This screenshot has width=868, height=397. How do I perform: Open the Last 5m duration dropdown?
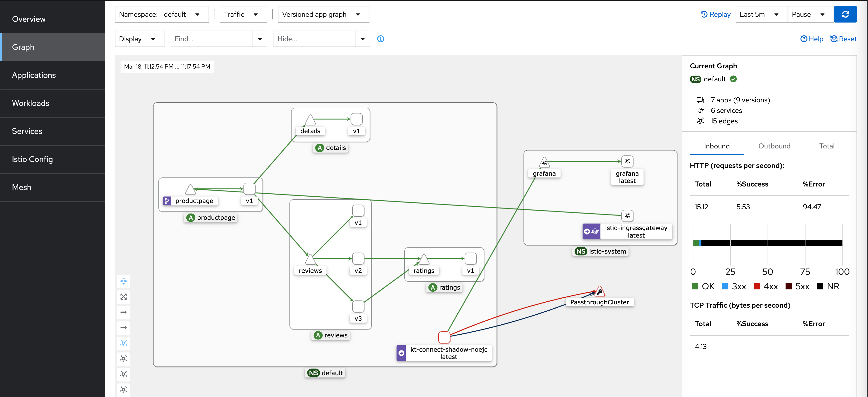tap(760, 15)
